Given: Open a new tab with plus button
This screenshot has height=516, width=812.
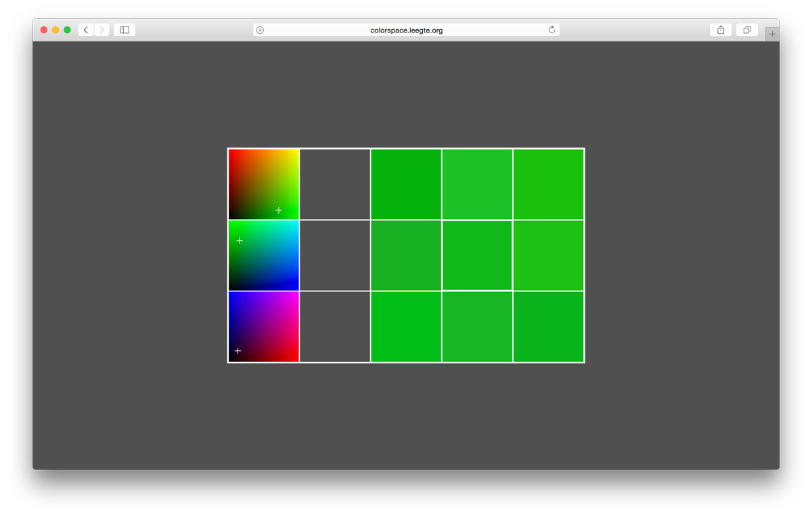Looking at the screenshot, I should (772, 34).
